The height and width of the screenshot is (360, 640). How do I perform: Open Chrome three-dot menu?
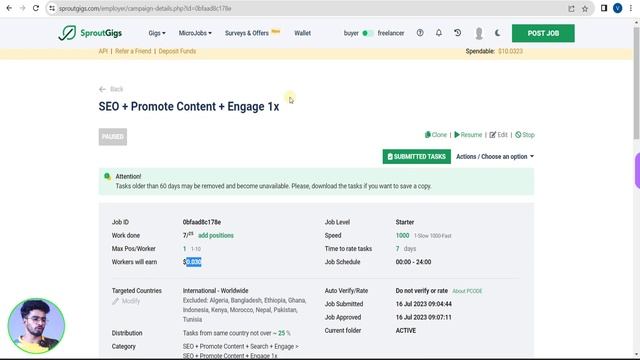pyautogui.click(x=631, y=8)
